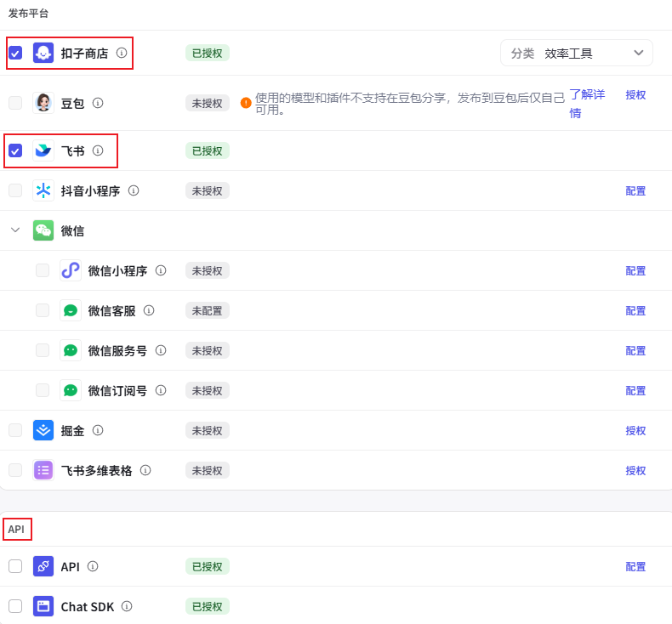
Task: Open the 分类 效率工具 dropdown
Action: 577,53
